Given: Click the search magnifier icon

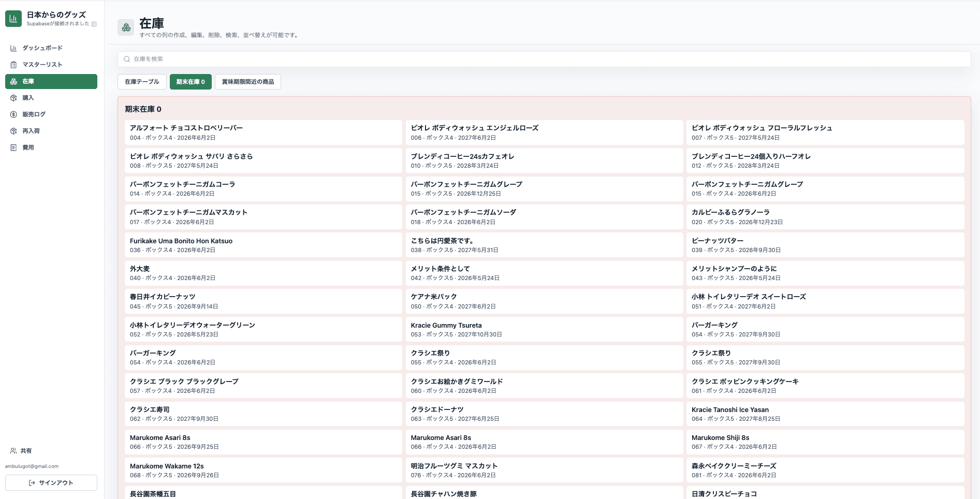Looking at the screenshot, I should pos(127,59).
